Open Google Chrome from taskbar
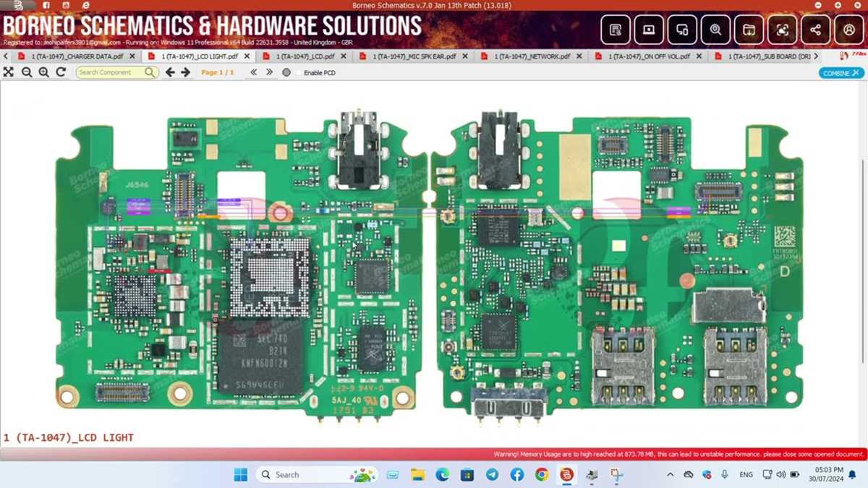 pos(542,475)
